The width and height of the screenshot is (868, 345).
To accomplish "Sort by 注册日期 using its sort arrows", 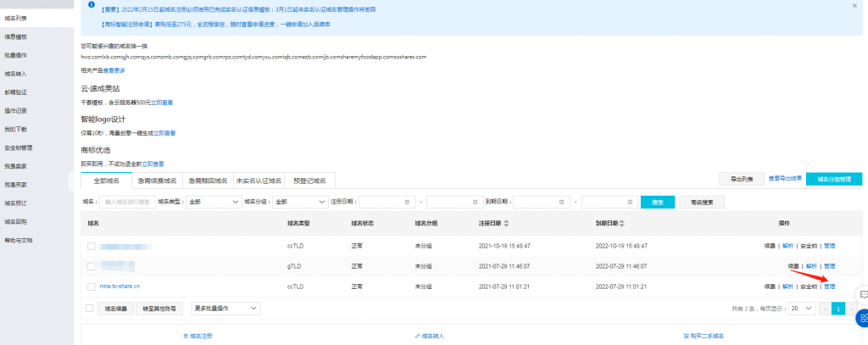I will tap(506, 223).
